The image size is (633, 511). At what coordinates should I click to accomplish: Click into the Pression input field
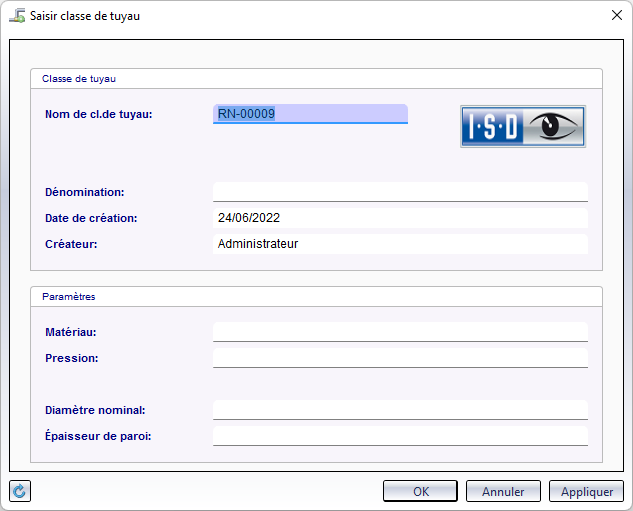(400, 358)
